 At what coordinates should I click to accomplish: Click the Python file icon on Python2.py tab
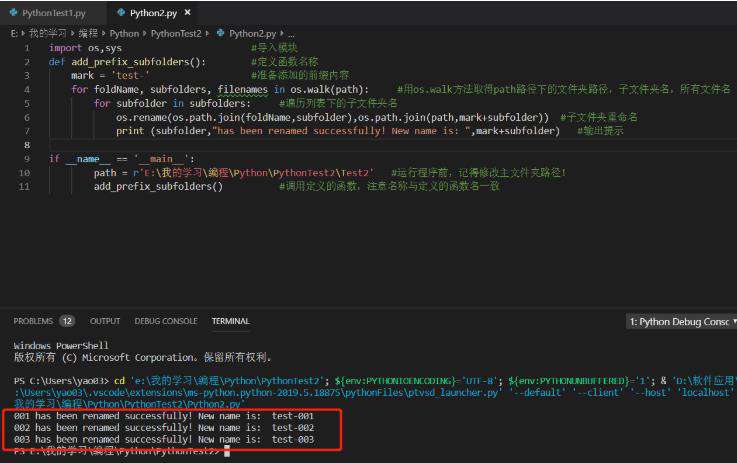point(121,13)
